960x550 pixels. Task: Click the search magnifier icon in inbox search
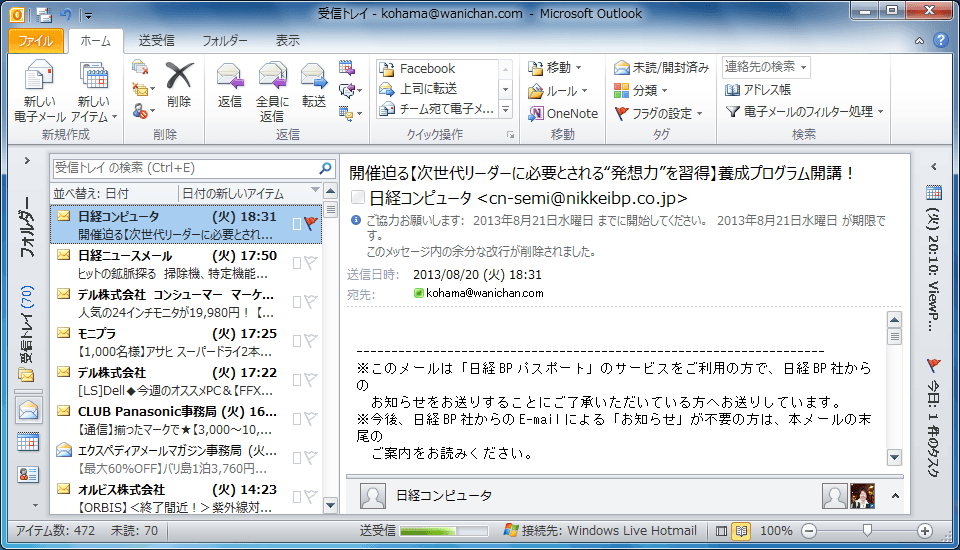click(x=325, y=167)
